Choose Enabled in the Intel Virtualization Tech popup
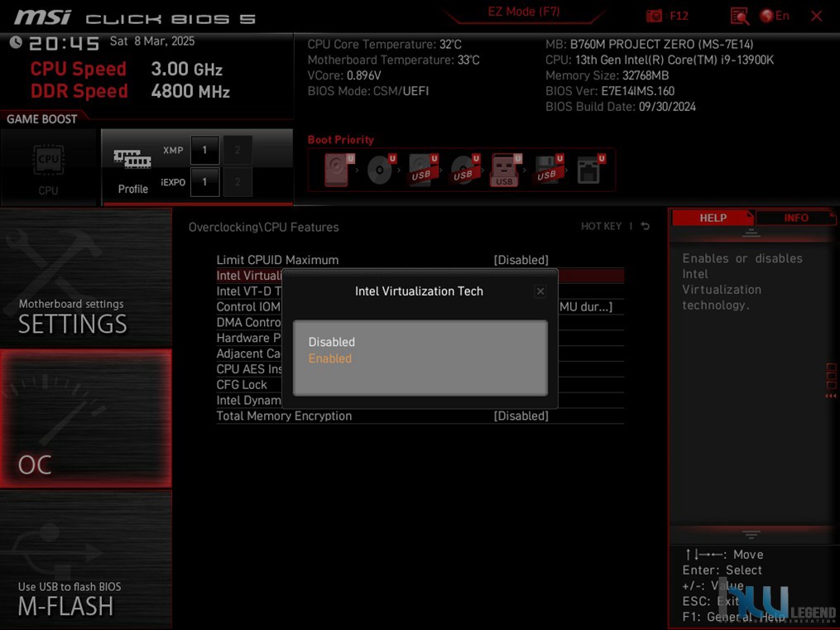Viewport: 840px width, 630px height. [330, 358]
